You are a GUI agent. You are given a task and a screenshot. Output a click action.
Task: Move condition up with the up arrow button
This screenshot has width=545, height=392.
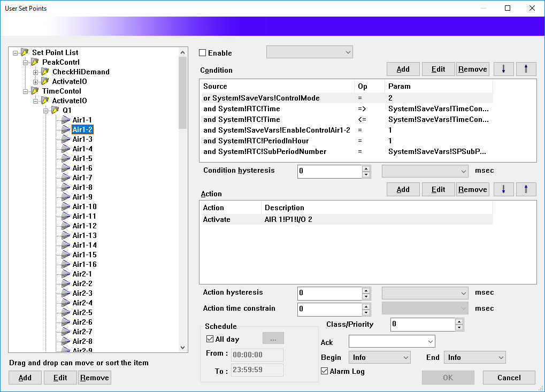coord(526,69)
